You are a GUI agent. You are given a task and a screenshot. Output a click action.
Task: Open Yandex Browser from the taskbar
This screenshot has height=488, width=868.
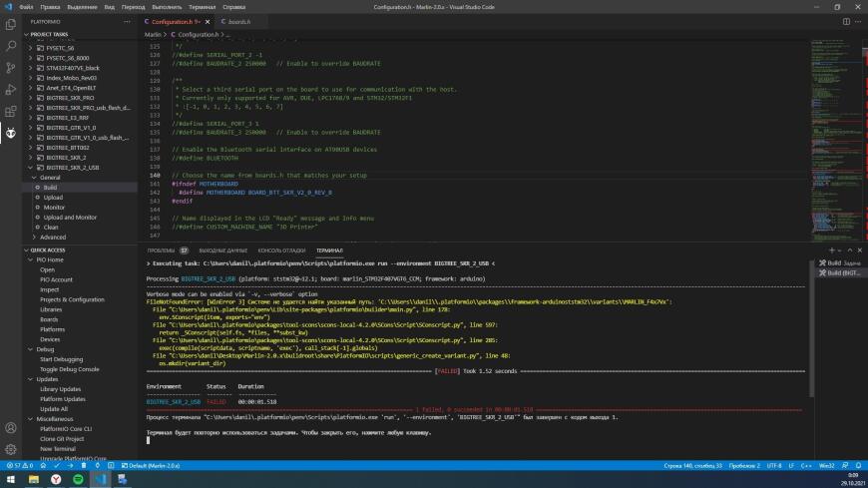pos(56,479)
